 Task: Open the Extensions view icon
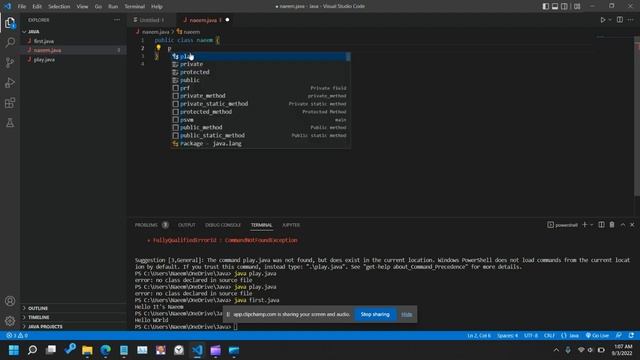point(10,102)
